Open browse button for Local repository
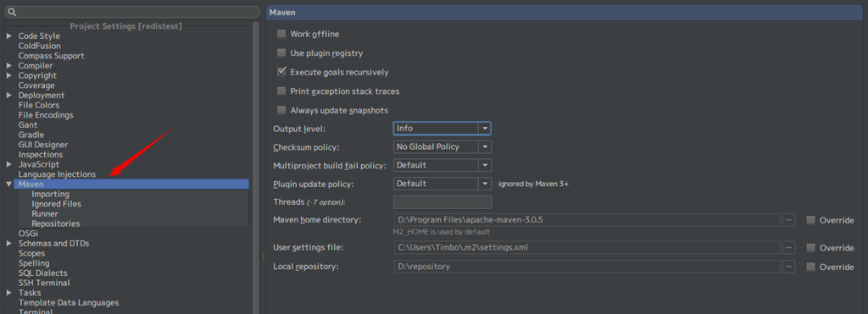 click(x=789, y=267)
